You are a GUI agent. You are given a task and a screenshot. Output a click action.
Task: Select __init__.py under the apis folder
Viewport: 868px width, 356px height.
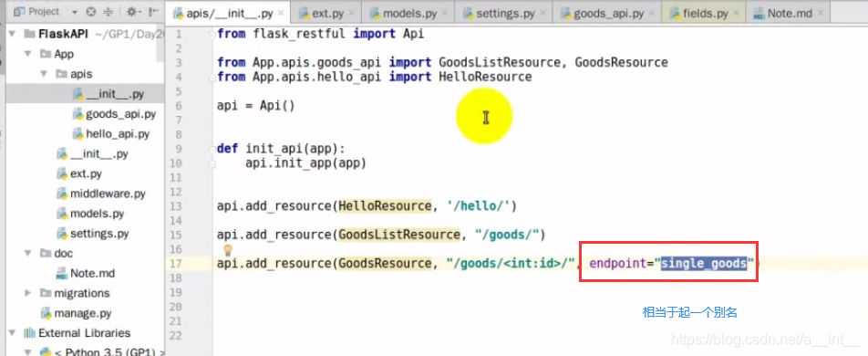115,94
